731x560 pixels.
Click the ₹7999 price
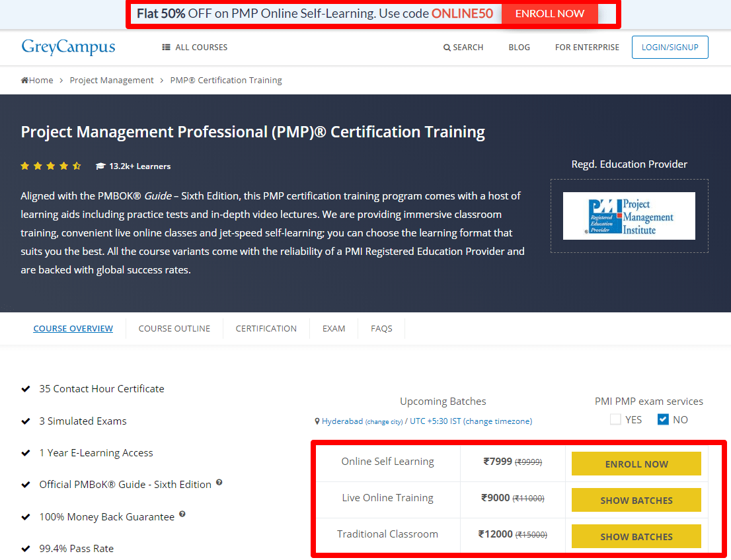coord(498,461)
